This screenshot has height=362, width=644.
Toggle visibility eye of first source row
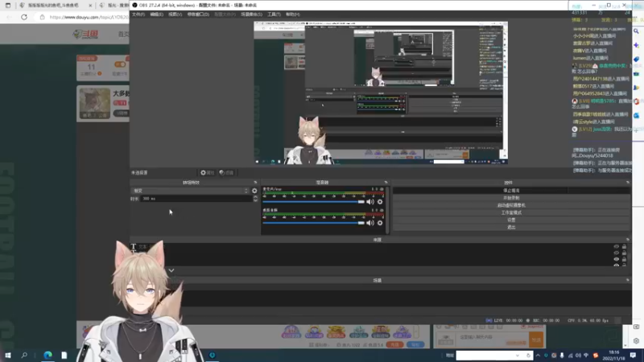click(616, 247)
